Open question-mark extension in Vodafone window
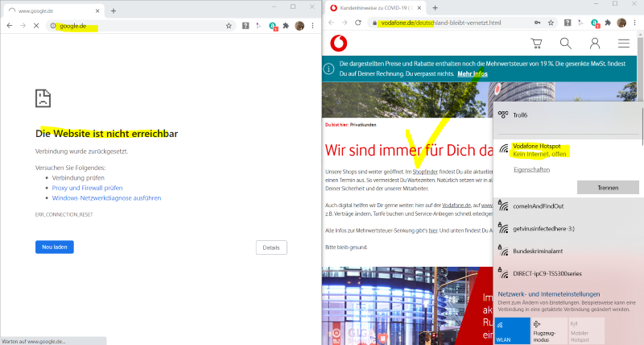Screen dimensions: 644x345 click(x=568, y=23)
